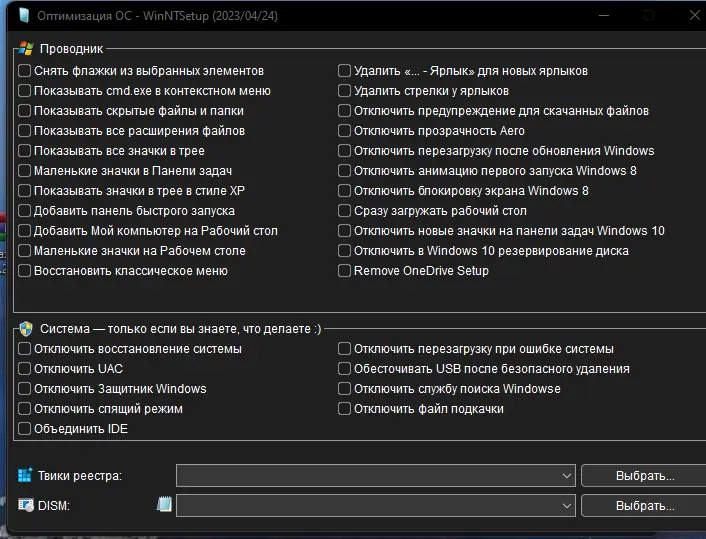Toggle Отключить анимацию первого запуска Windows 8
This screenshot has height=539, width=706.
[x=344, y=171]
